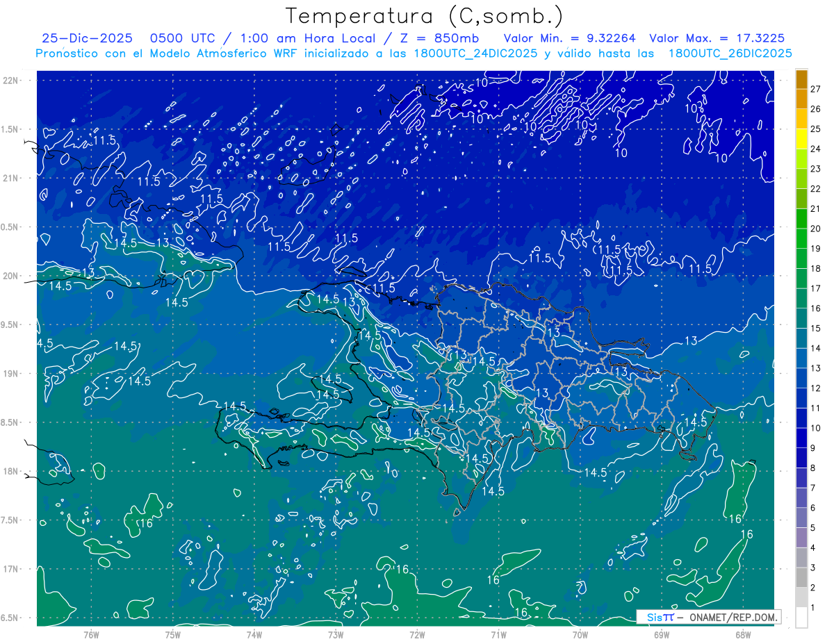Click colorbar scale label "8"
The width and height of the screenshot is (834, 644).
pyautogui.click(x=814, y=468)
